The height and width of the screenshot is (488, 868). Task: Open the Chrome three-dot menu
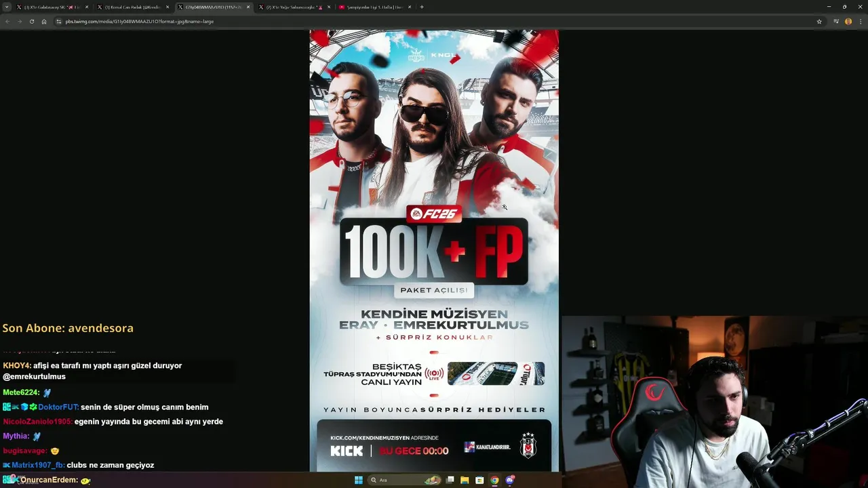(860, 21)
